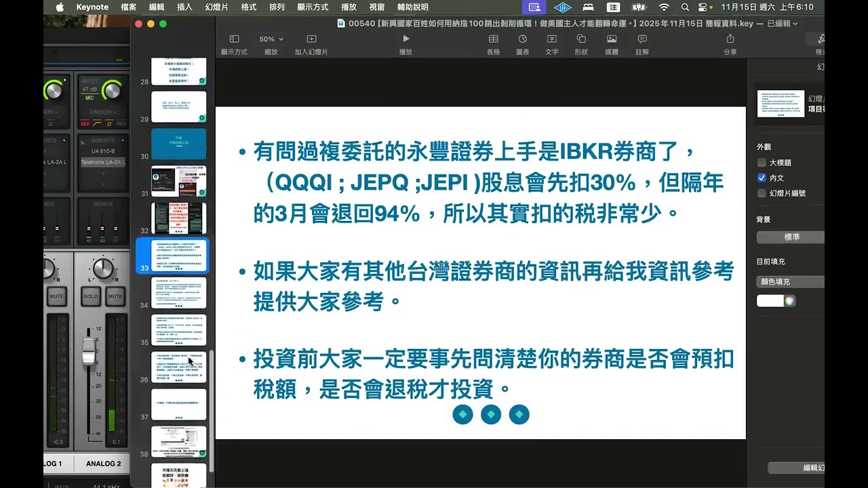The width and height of the screenshot is (868, 488).
Task: Switch the Zhuyin input method icon
Action: point(614,7)
